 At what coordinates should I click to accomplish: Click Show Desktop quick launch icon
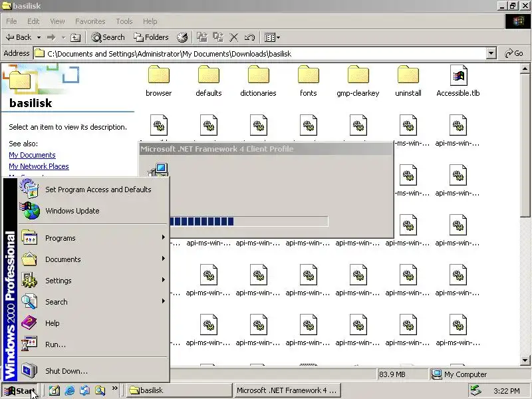click(55, 390)
